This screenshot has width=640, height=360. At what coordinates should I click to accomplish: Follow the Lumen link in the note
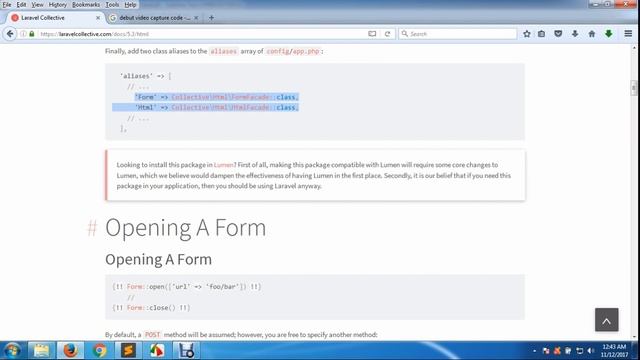click(224, 165)
